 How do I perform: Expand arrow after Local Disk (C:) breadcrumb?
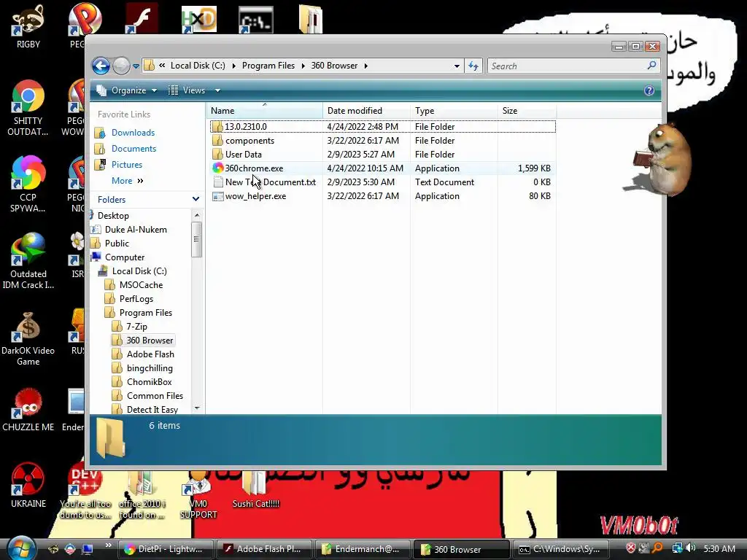[234, 66]
